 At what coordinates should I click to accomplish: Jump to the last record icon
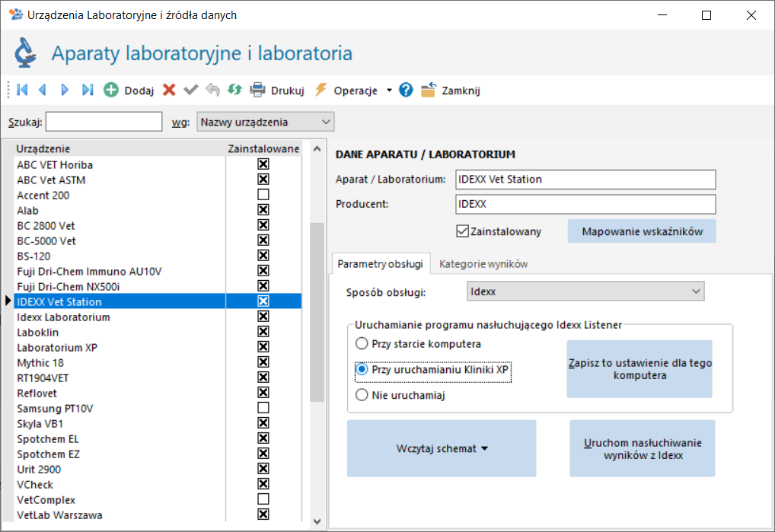[x=88, y=90]
